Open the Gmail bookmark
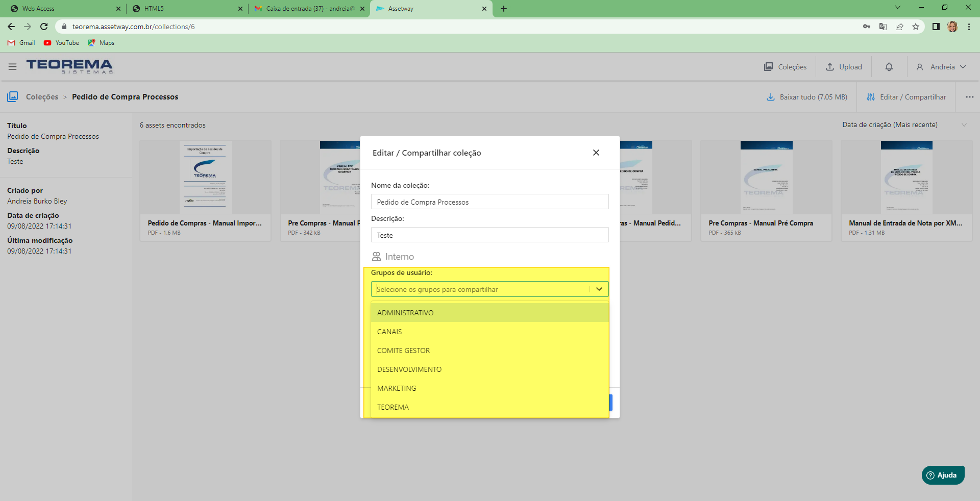Viewport: 980px width, 501px height. tap(21, 43)
